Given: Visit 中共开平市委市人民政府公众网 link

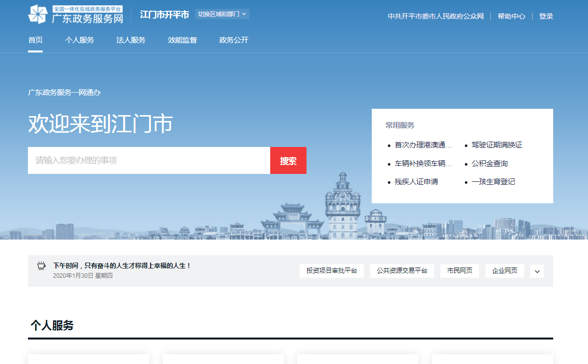Looking at the screenshot, I should click(435, 16).
